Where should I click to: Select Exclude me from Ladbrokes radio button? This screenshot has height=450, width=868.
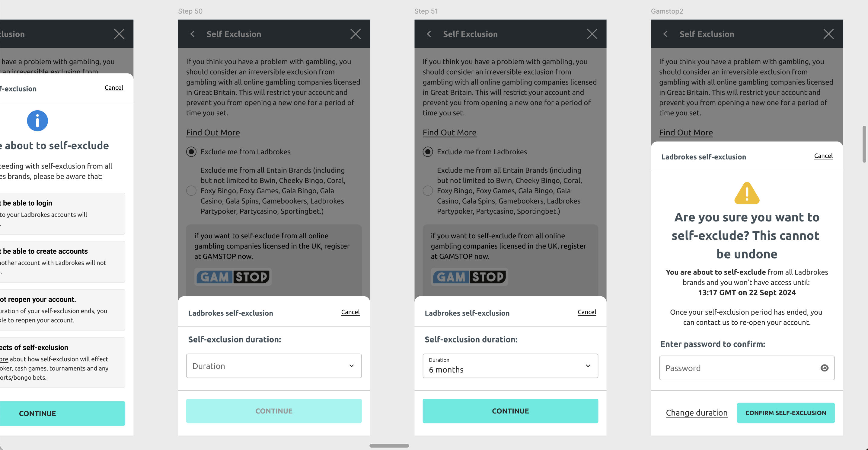tap(191, 152)
